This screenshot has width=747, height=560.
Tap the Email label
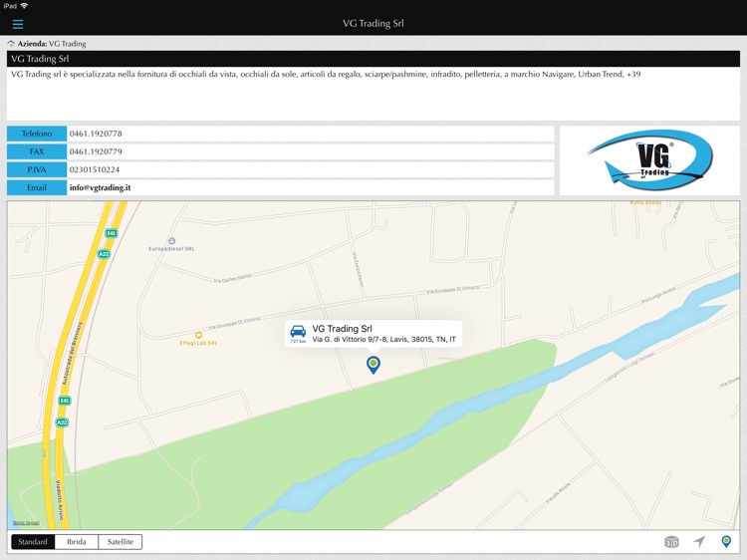point(37,187)
